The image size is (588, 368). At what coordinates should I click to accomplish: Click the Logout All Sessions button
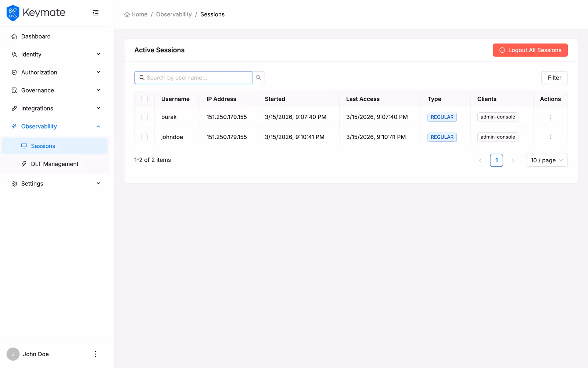[x=530, y=50]
